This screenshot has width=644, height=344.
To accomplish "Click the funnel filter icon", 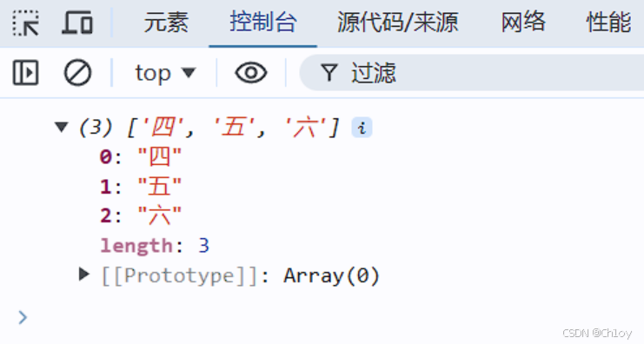I will click(329, 73).
